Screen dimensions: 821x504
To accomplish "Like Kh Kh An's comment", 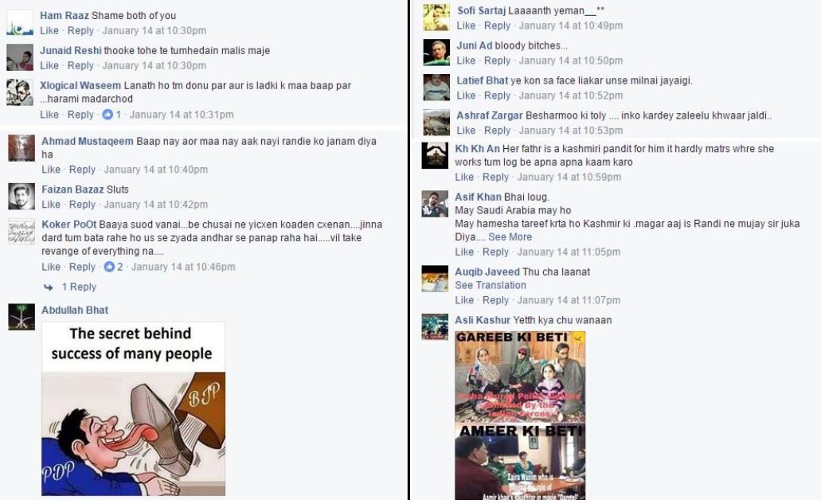I will pyautogui.click(x=464, y=177).
